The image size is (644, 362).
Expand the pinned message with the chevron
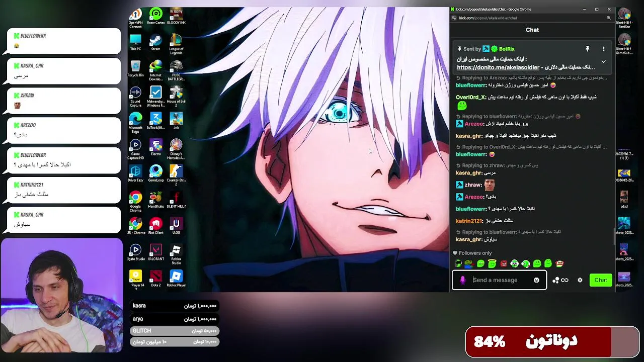point(603,62)
